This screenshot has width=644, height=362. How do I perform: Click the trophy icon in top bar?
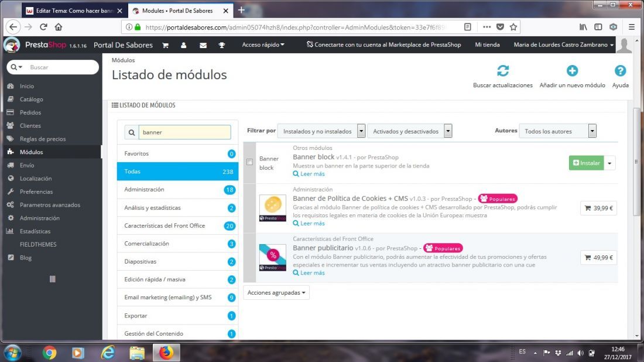coord(222,45)
